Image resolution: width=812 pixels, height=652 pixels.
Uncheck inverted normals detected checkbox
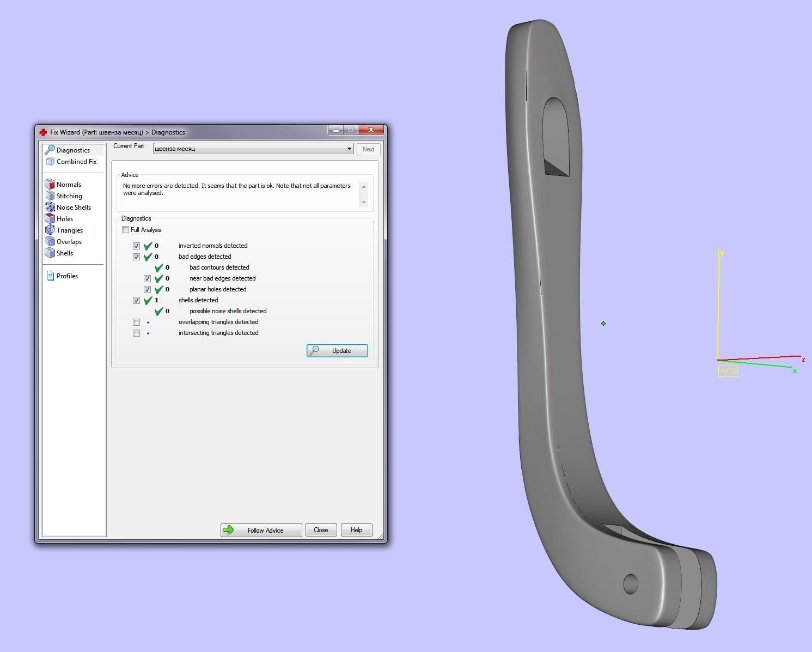136,246
